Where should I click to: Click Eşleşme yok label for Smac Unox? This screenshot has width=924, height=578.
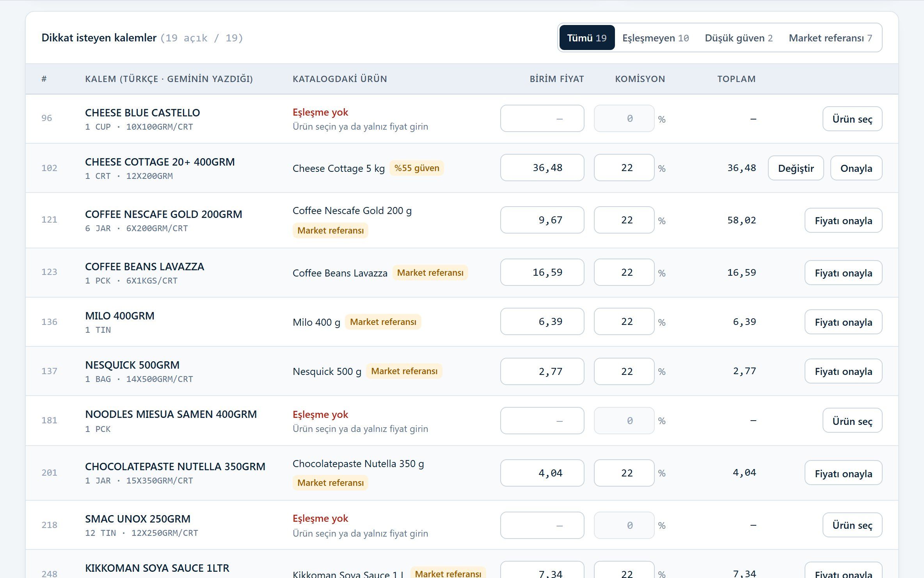320,518
